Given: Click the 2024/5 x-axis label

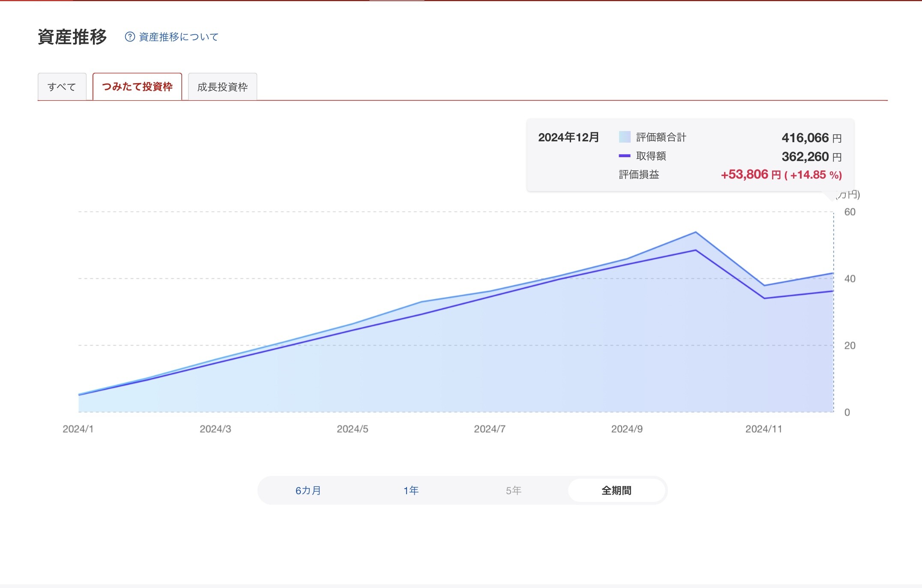Looking at the screenshot, I should (x=352, y=429).
